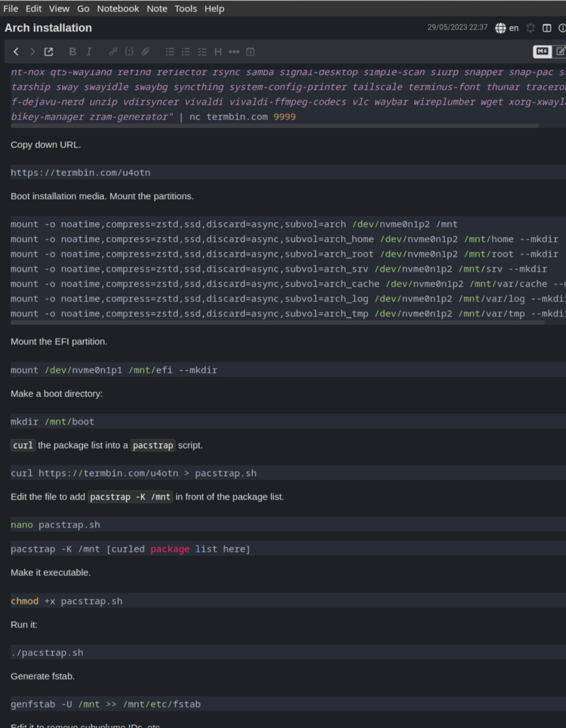
Task: Insert a hyperlink
Action: [x=113, y=52]
